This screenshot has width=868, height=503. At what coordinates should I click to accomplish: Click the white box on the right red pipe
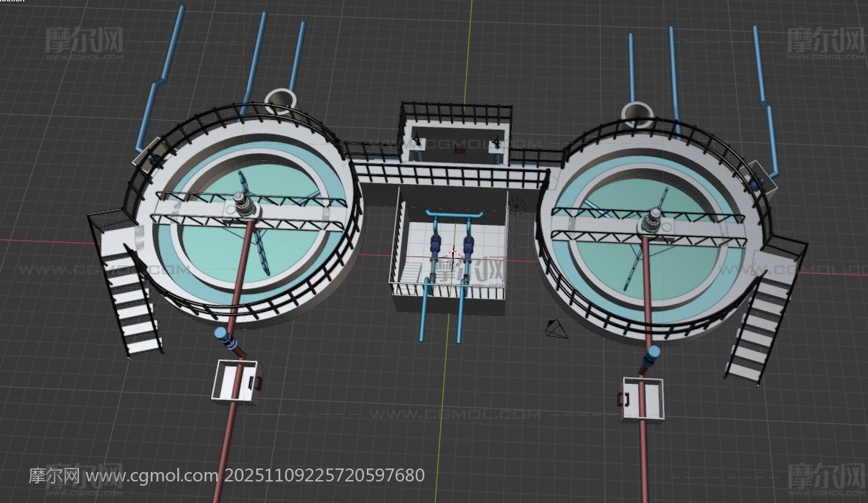[644, 398]
